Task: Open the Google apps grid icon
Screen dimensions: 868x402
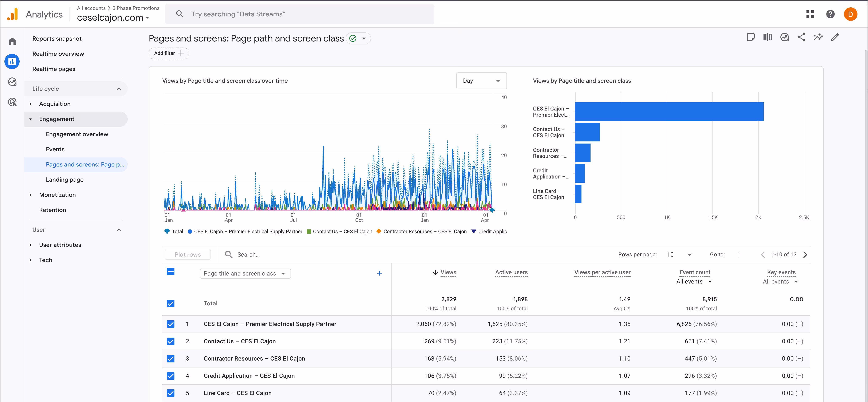Action: (810, 14)
